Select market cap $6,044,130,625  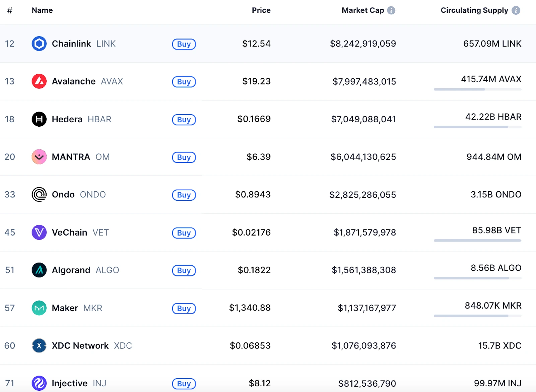(x=363, y=157)
